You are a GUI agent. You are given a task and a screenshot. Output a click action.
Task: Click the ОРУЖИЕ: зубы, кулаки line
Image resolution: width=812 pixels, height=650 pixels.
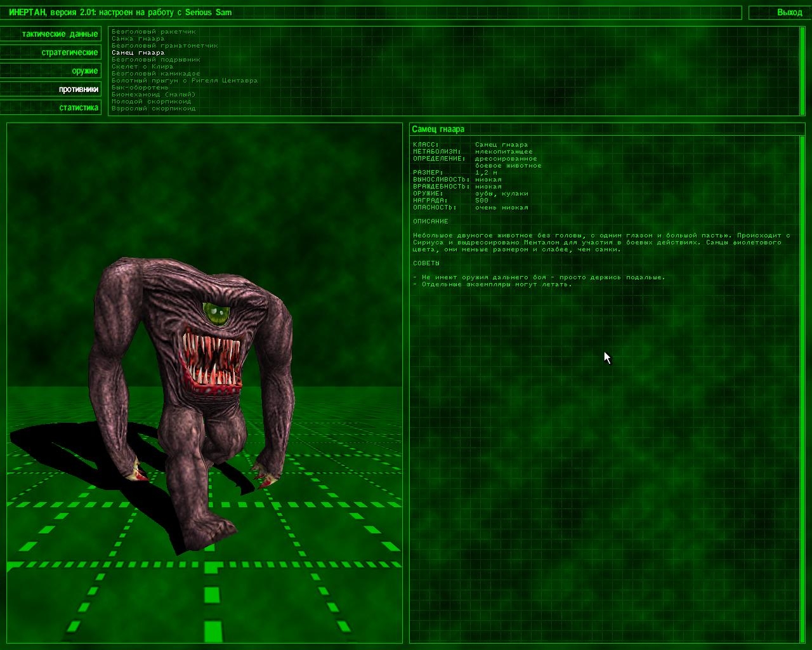[x=470, y=193]
